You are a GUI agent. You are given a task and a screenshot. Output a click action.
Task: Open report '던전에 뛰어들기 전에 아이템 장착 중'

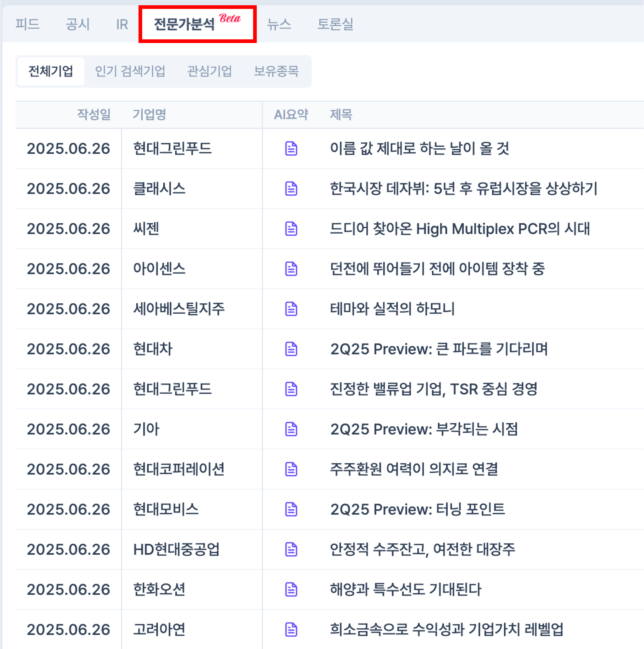click(437, 269)
